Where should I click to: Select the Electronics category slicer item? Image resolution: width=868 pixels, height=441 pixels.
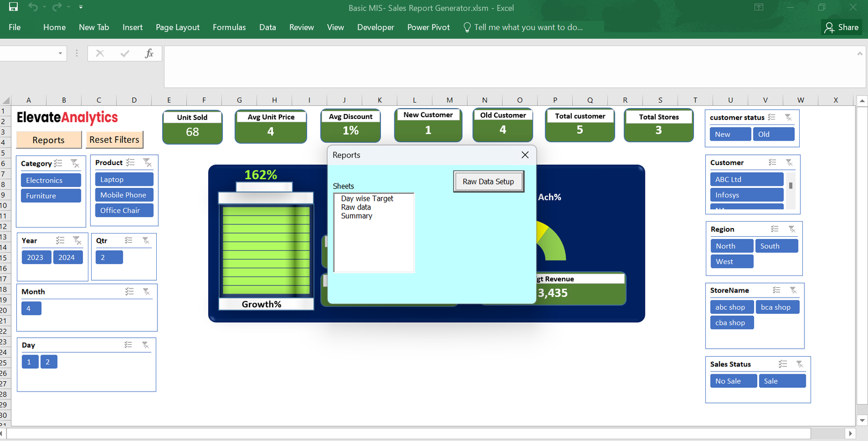[x=51, y=180]
